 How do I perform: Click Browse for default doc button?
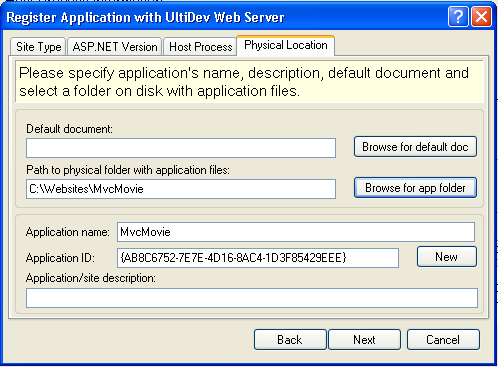click(415, 147)
